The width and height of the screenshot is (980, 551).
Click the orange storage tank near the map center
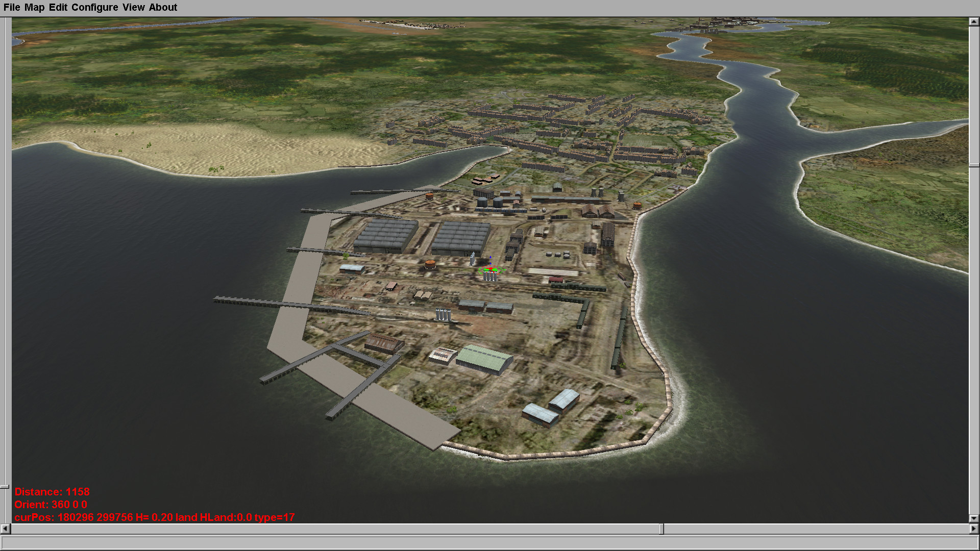430,264
